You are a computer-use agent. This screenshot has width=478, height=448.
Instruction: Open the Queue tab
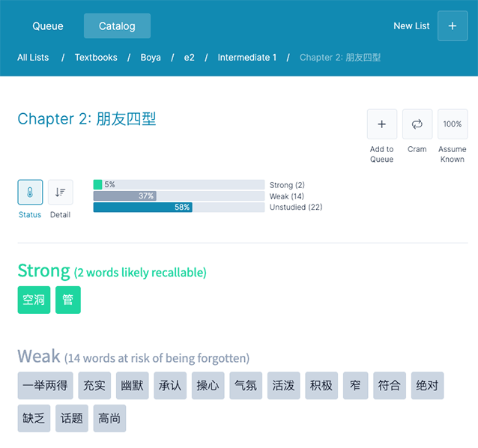coord(48,26)
